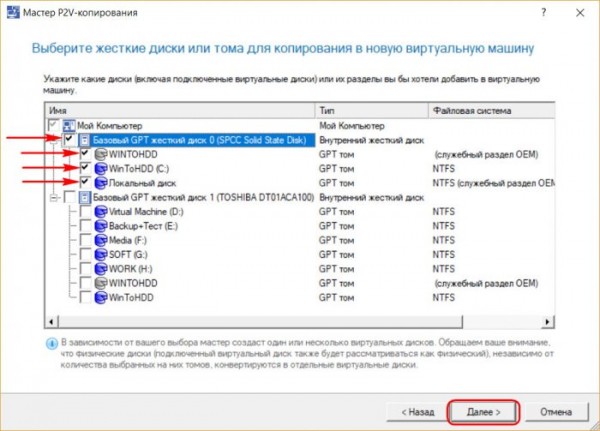Image resolution: width=600 pixels, height=431 pixels.
Task: Click the P2V wizard title bar icon
Action: (13, 13)
